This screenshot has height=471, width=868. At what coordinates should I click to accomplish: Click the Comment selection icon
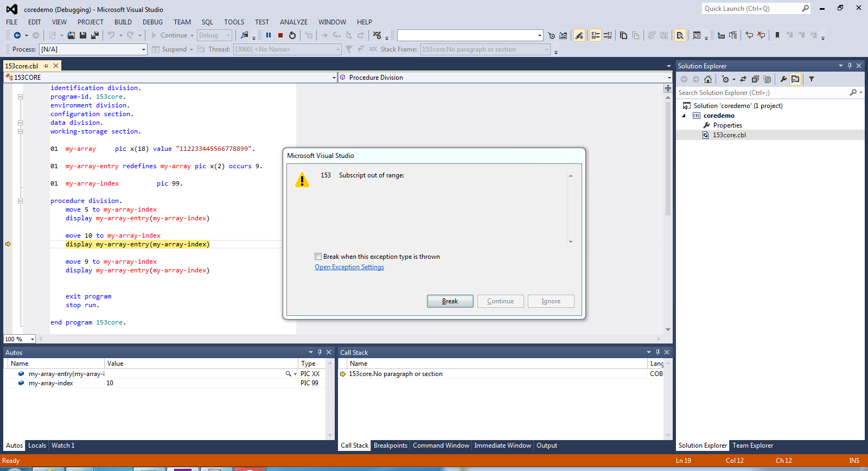[x=749, y=35]
